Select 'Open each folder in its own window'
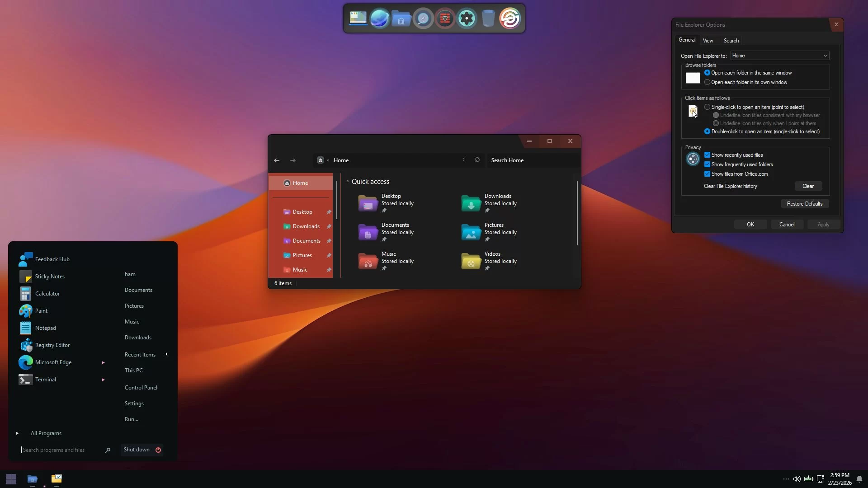The height and width of the screenshot is (488, 868). 746,82
